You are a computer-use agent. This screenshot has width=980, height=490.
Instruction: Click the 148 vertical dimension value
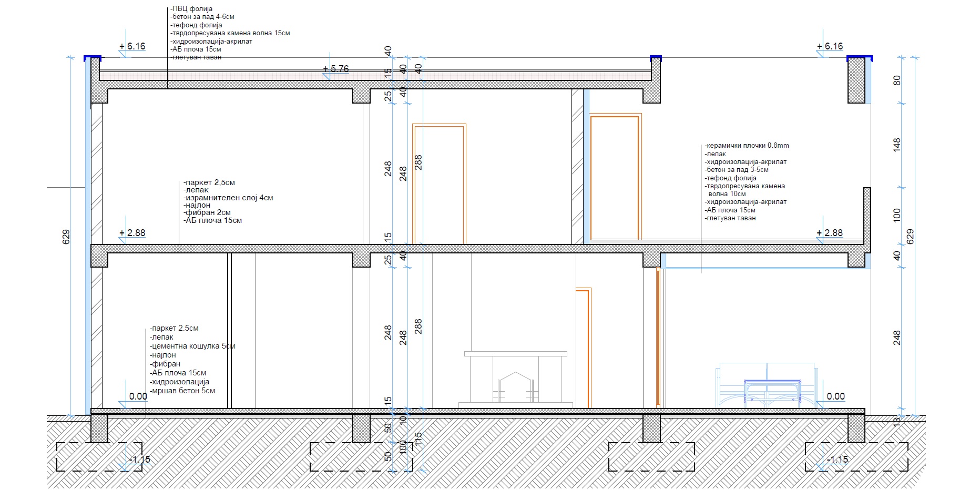(897, 145)
